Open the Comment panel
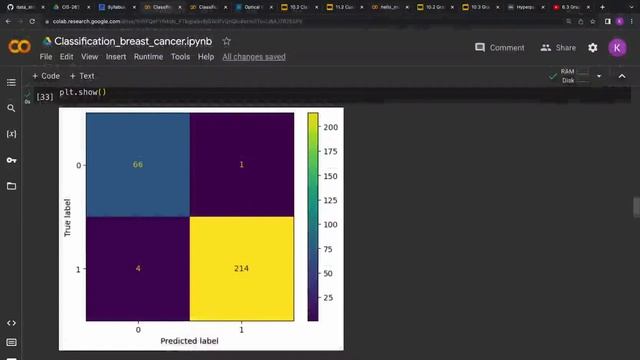This screenshot has width=640, height=360. pos(500,48)
